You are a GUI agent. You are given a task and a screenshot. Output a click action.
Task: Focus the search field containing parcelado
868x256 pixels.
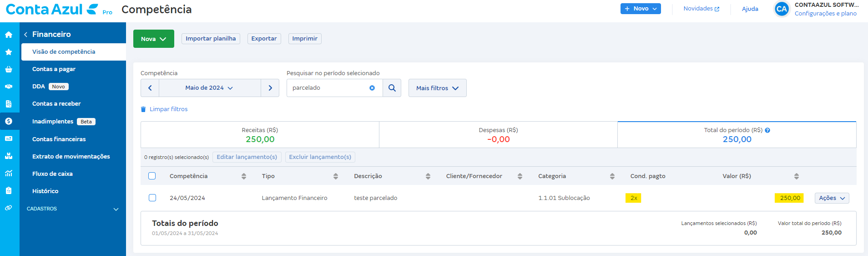click(328, 88)
